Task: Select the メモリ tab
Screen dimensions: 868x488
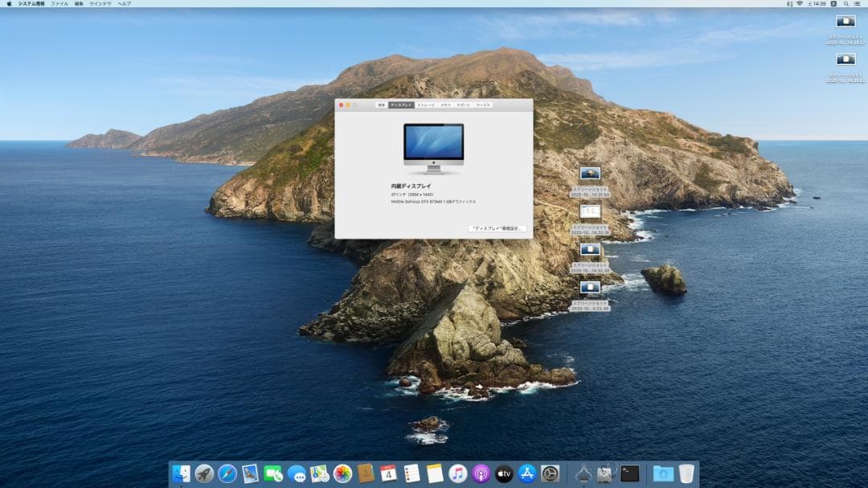Action: click(x=447, y=105)
